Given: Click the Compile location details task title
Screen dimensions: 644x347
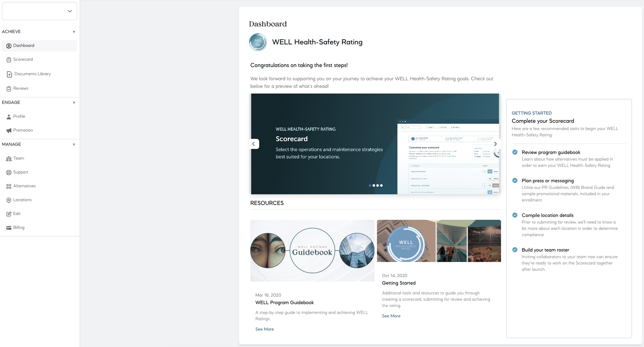Looking at the screenshot, I should (x=547, y=215).
